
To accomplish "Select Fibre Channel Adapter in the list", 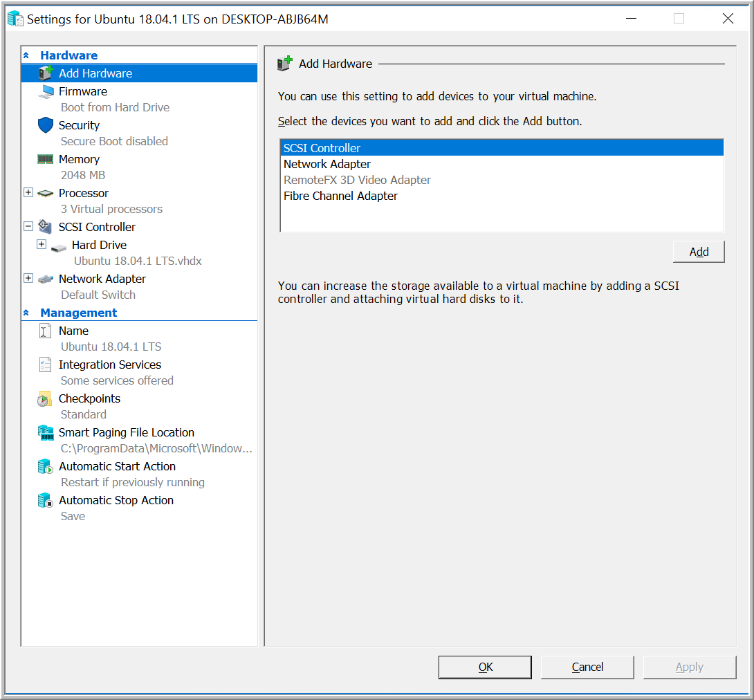I will (502, 196).
